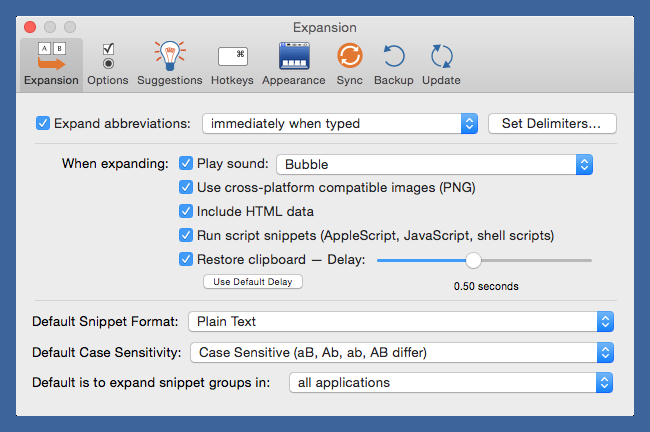Disable the Expand abbreviations checkbox

coord(43,124)
